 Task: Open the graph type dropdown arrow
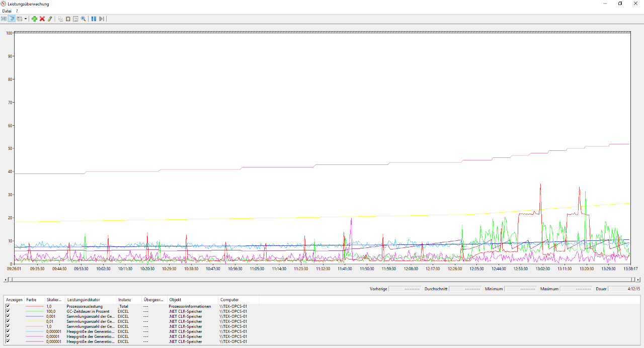(26, 19)
